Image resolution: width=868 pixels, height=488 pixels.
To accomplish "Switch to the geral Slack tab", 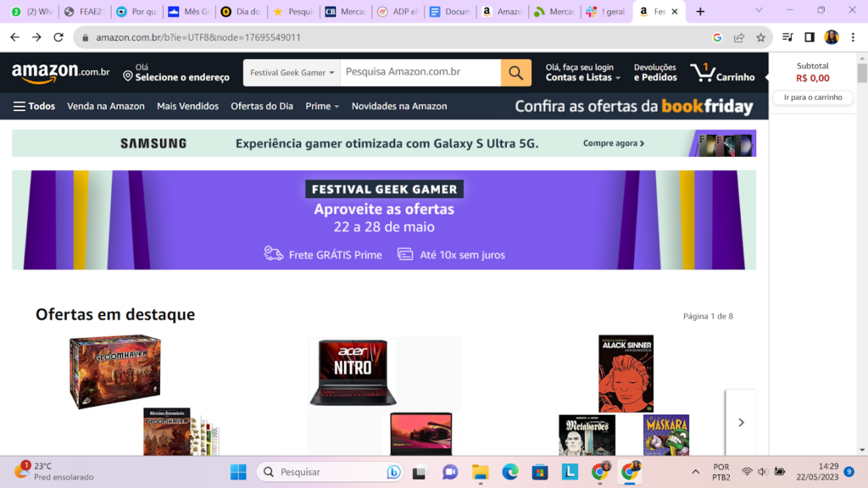I will (x=606, y=12).
